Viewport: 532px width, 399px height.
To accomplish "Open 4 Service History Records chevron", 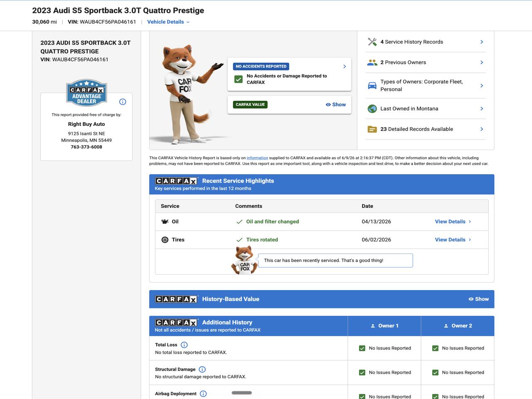I will point(482,42).
